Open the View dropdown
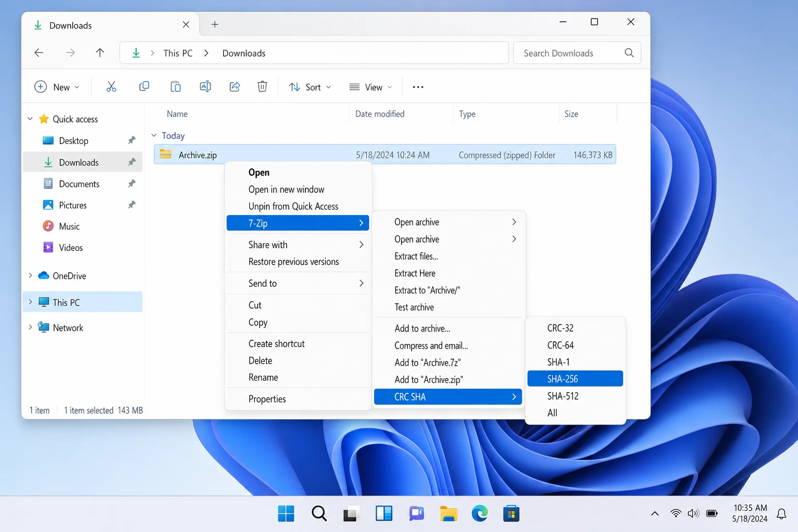This screenshot has width=798, height=532. pos(371,87)
